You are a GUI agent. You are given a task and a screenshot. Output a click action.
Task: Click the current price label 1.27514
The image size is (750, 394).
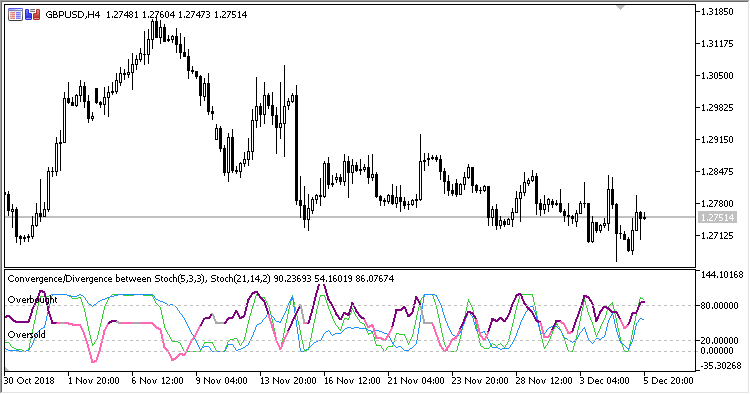pyautogui.click(x=717, y=218)
